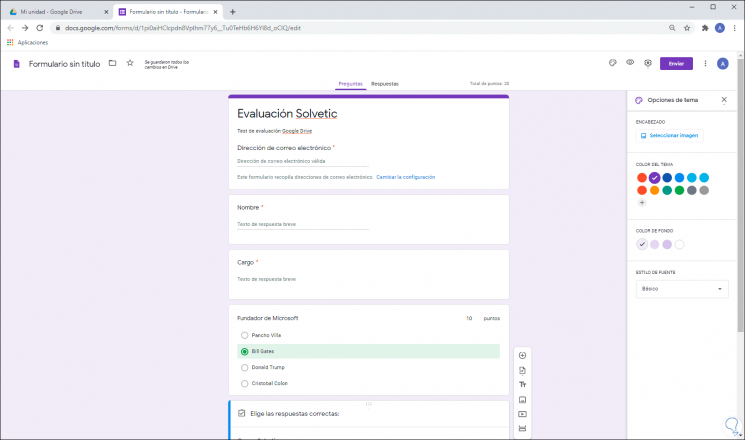Screen dimensions: 745x440
Task: Choose the Cristobal Colon radio option
Action: pyautogui.click(x=244, y=383)
